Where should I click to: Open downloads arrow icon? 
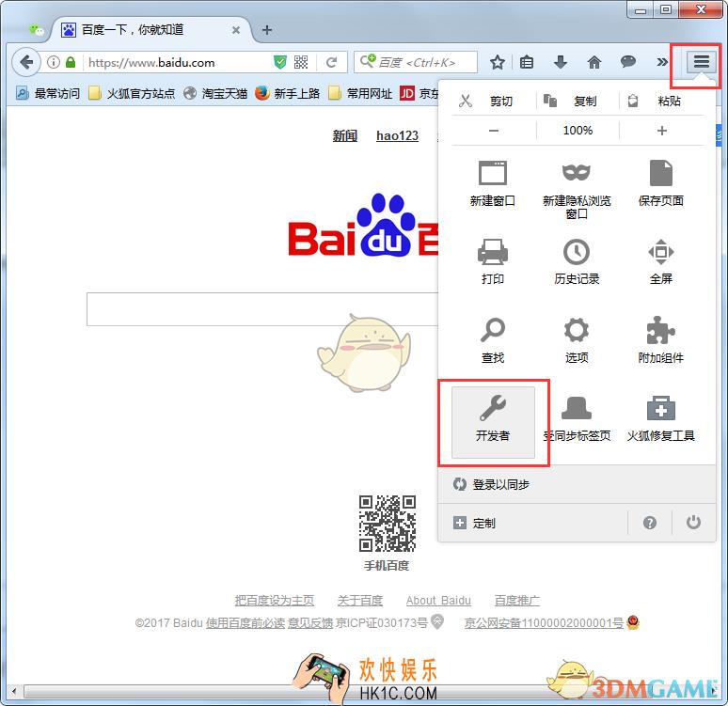(561, 62)
